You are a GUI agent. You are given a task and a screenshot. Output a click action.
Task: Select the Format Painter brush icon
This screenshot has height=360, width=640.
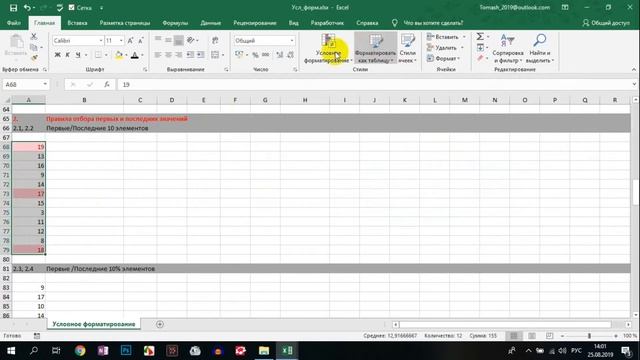(x=34, y=58)
